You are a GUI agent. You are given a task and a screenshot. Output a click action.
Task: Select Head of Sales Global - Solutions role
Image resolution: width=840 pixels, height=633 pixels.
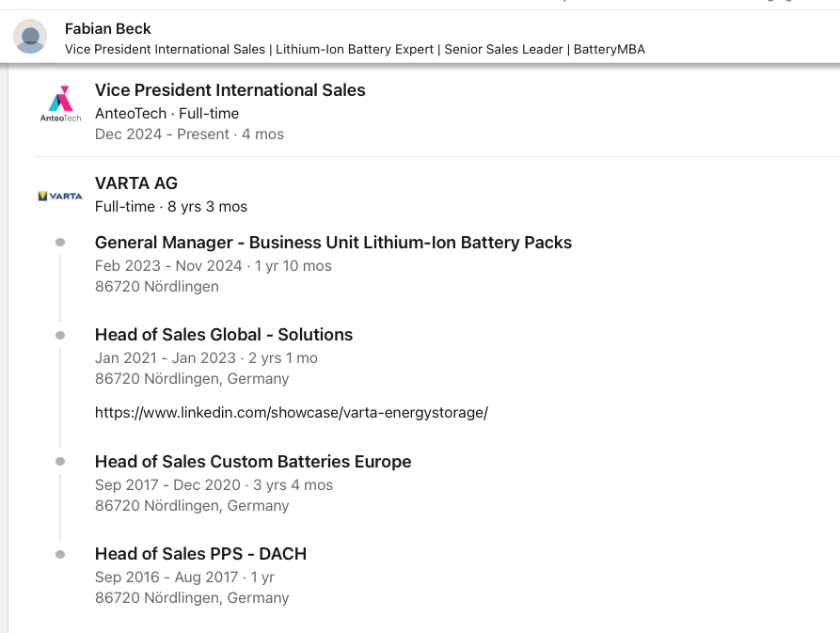coord(223,335)
